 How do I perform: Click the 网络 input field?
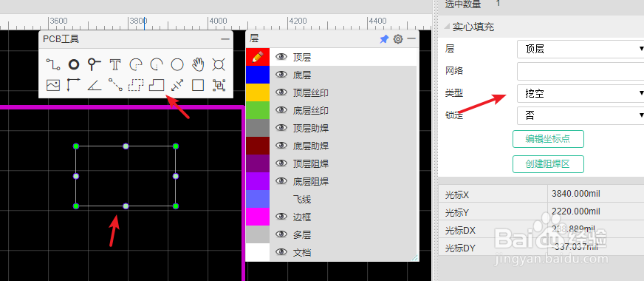coord(580,71)
